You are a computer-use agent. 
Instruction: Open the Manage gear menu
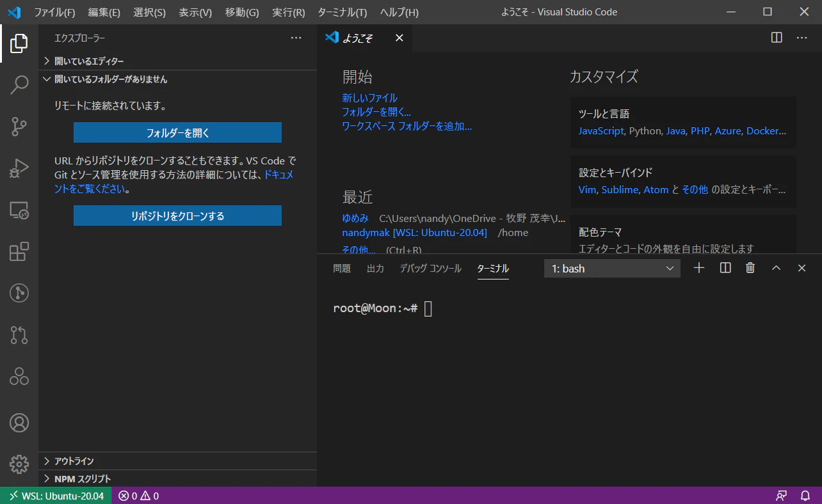point(19,464)
